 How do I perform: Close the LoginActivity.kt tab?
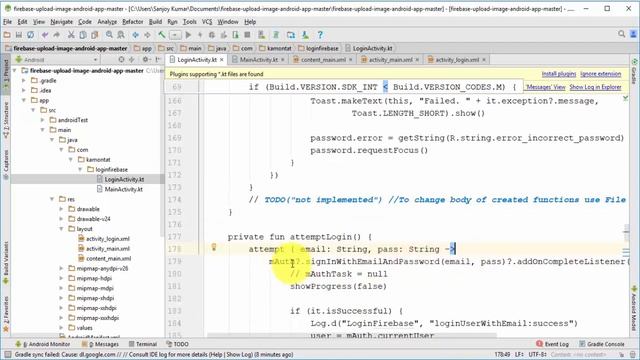[222, 60]
